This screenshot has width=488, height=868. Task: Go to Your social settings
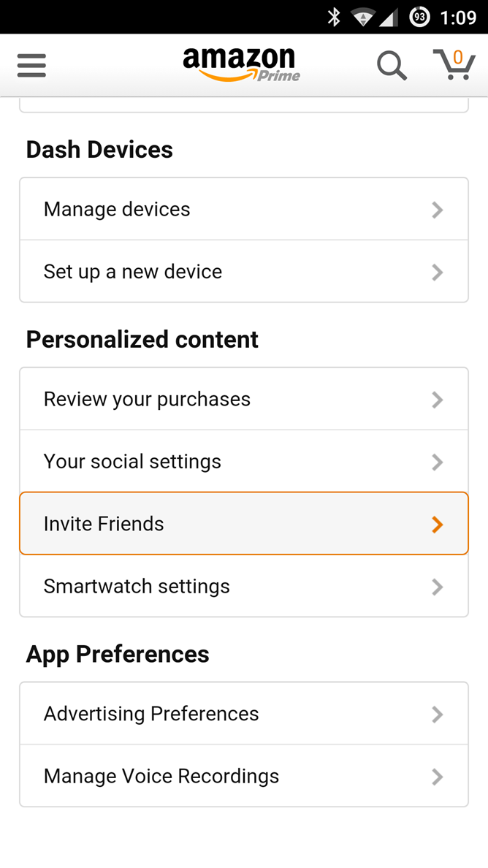click(243, 462)
